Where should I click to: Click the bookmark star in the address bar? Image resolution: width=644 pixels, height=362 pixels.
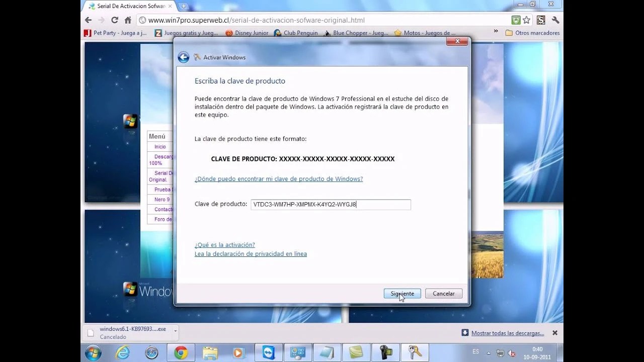pos(526,20)
